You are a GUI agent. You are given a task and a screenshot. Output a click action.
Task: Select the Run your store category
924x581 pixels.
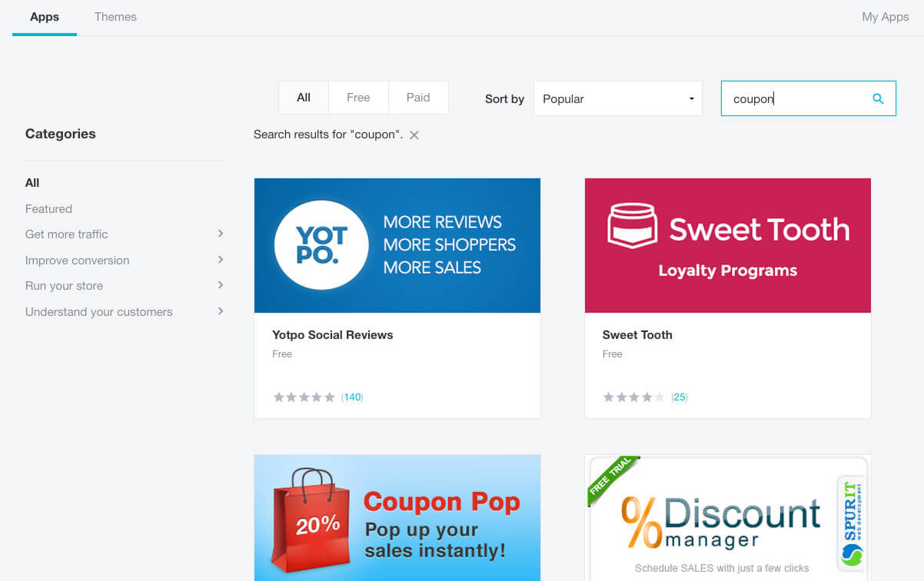point(64,286)
